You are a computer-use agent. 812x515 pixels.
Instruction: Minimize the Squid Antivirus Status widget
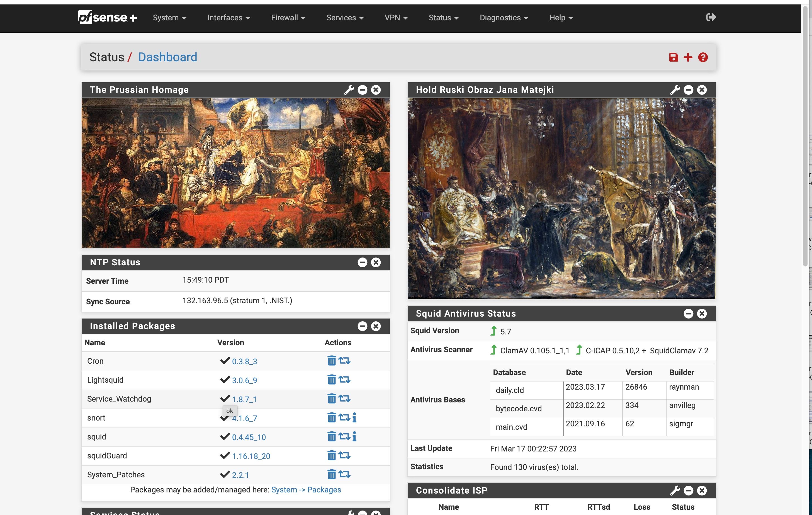[689, 314]
